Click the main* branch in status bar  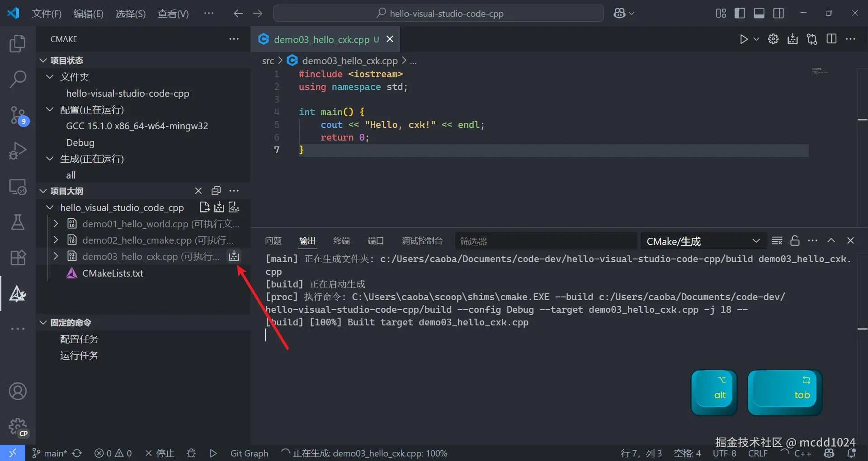(x=50, y=453)
